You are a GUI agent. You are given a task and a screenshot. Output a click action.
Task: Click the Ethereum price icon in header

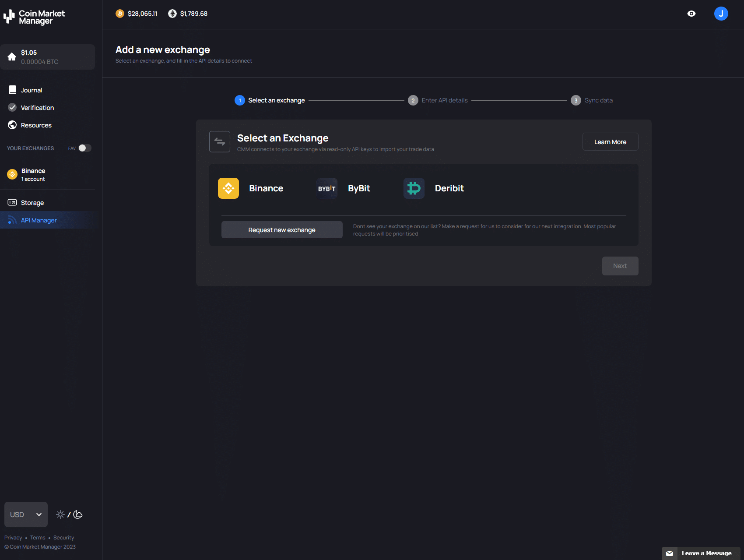point(172,14)
